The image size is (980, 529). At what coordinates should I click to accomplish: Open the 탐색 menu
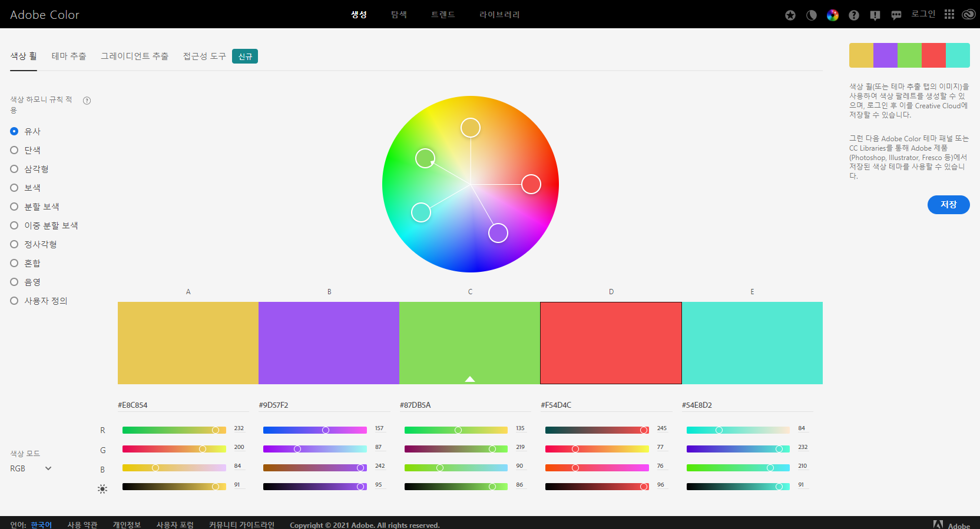click(x=399, y=14)
